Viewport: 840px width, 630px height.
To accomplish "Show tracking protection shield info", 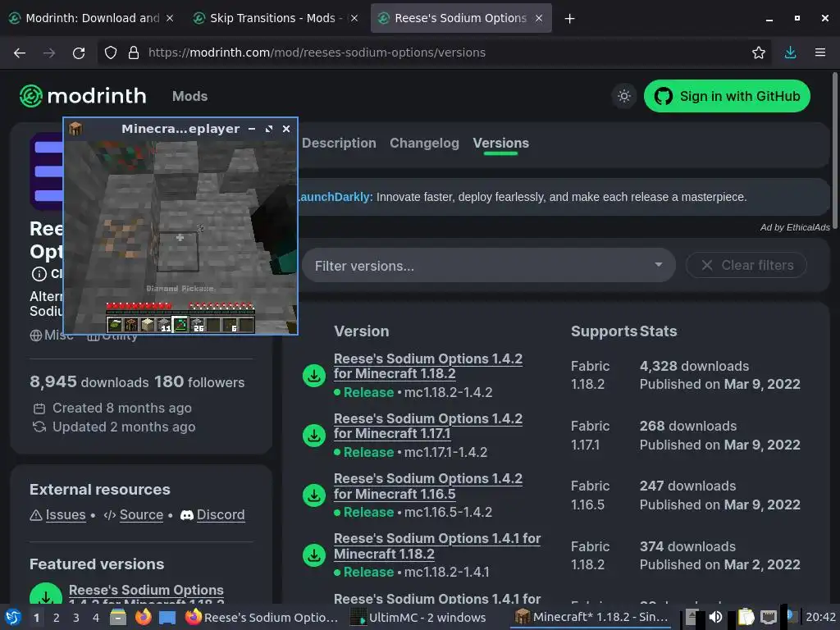I will [111, 52].
